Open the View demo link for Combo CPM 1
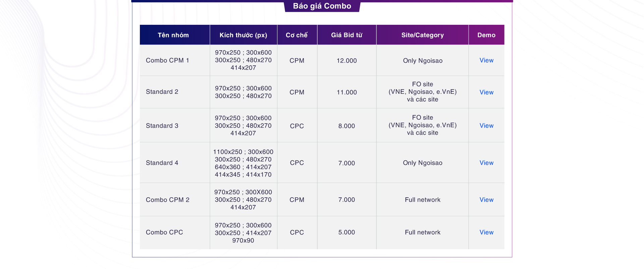 (486, 60)
